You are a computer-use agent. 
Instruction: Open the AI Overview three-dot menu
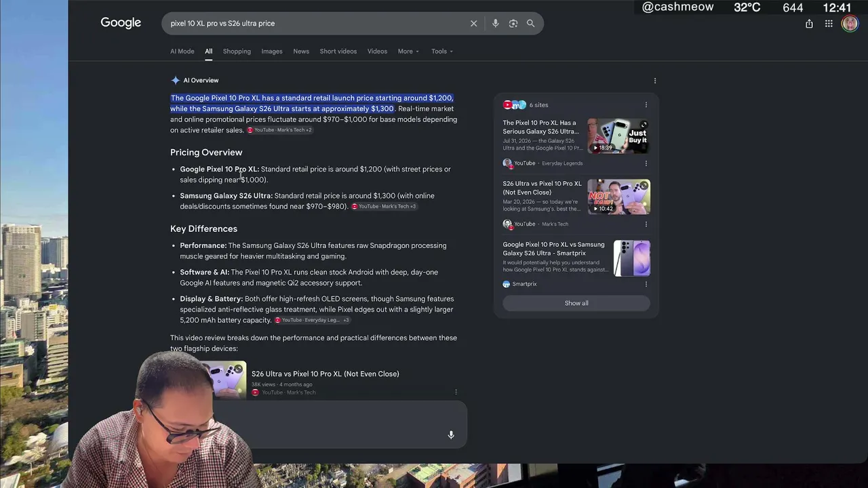point(655,81)
